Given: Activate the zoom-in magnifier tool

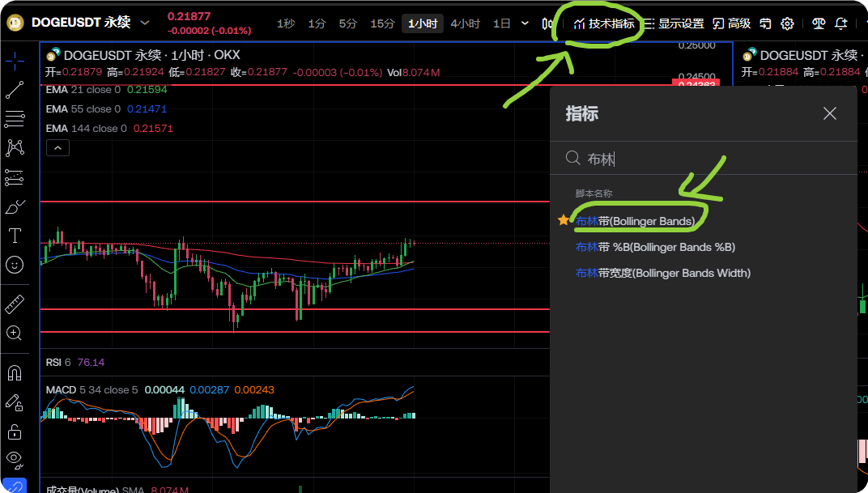Looking at the screenshot, I should pos(15,333).
